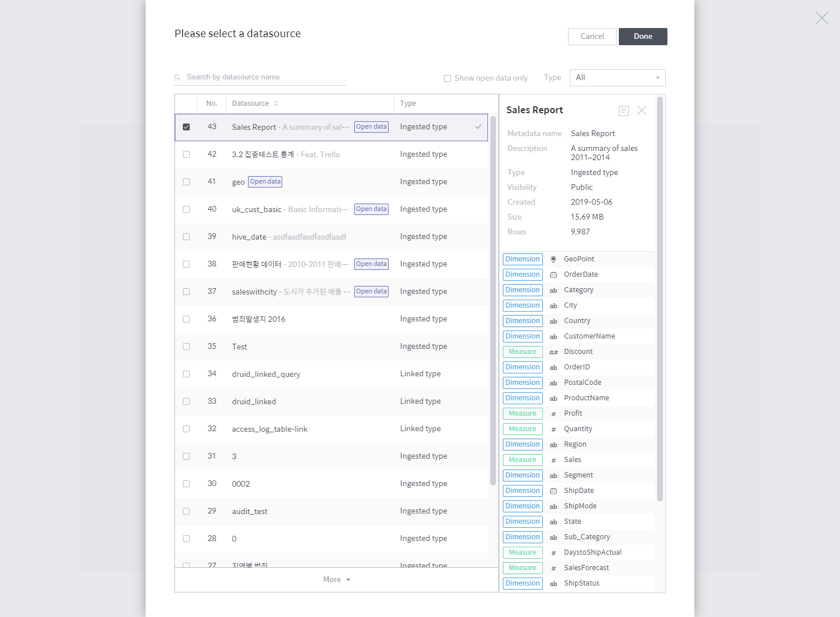Screen dimensions: 840x617
Task: Click the ShipDate calendar type icon
Action: tap(553, 491)
